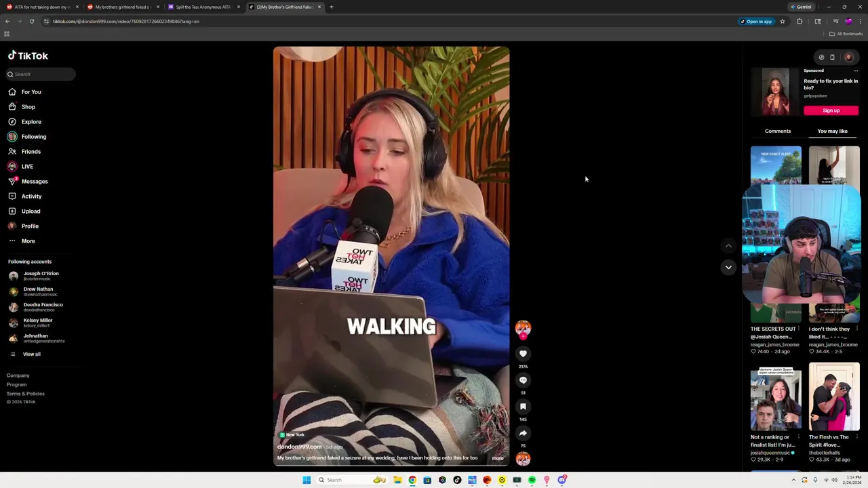868x488 pixels.
Task: Open dondon999.com creator name on video
Action: tap(299, 447)
